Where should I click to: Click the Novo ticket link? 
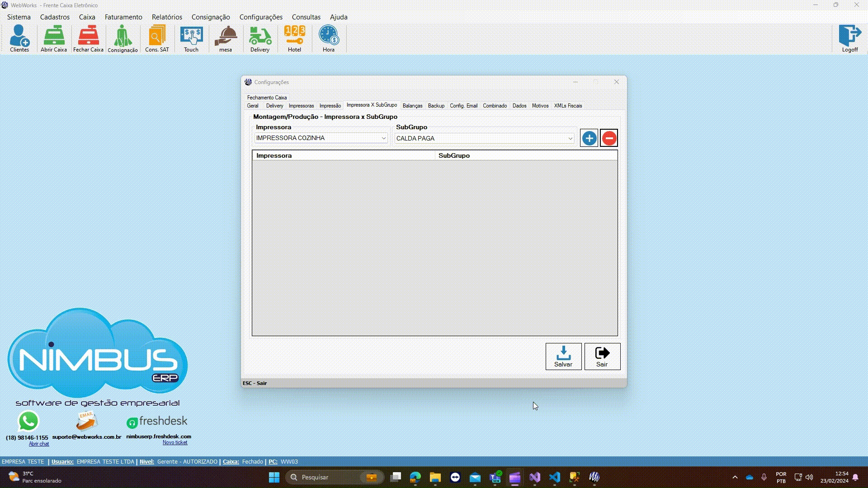point(175,443)
